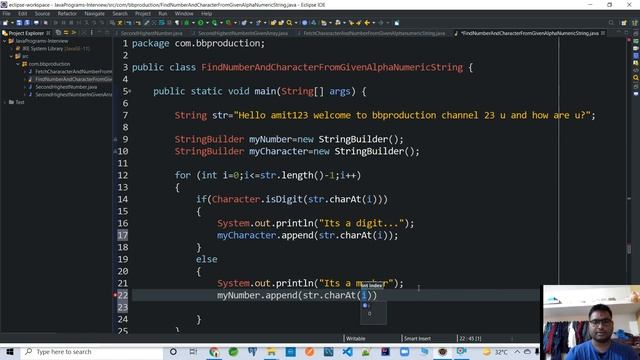Screen dimensions: 640x360
Task: Click the Writable status bar entry
Action: pyautogui.click(x=356, y=338)
